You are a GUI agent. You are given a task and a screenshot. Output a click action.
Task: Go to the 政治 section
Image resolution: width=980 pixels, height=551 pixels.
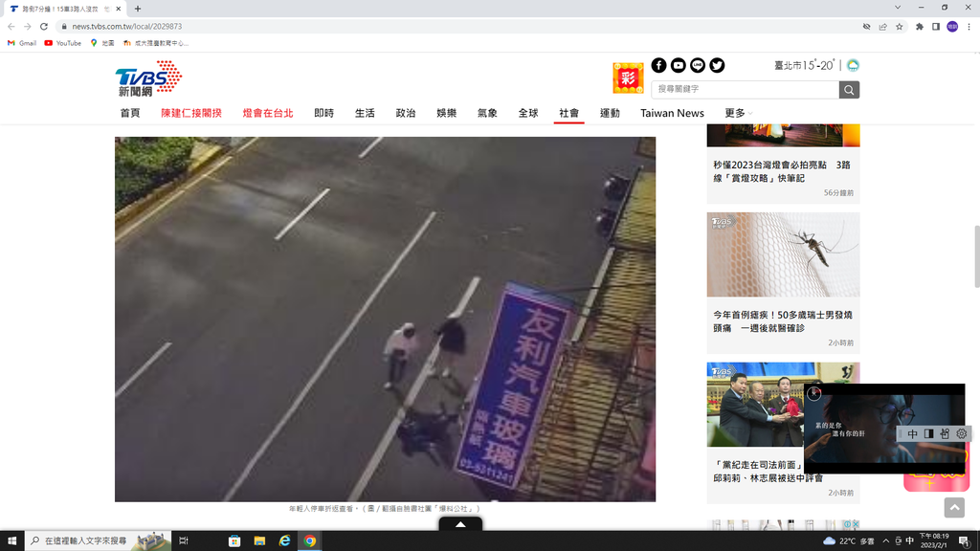click(406, 113)
